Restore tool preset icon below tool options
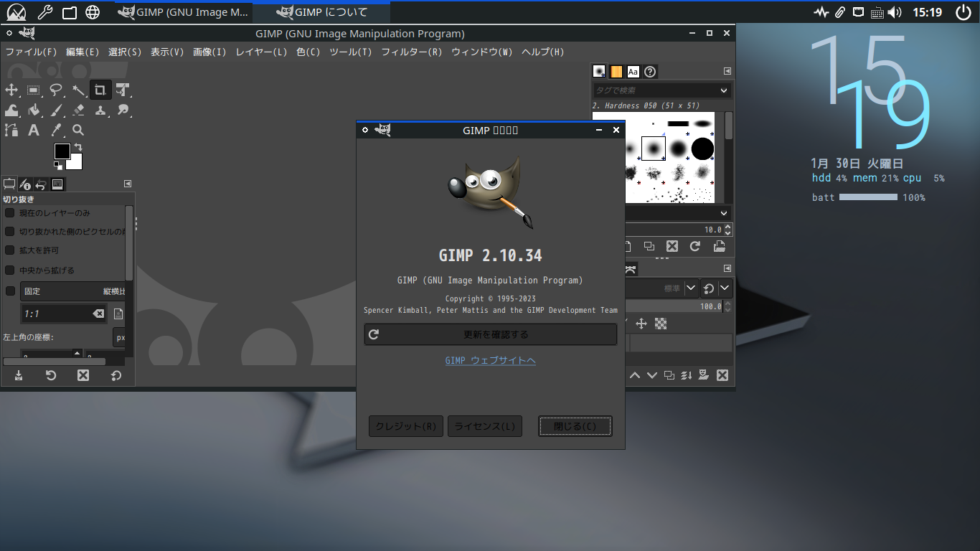Viewport: 980px width, 551px height. [x=51, y=375]
